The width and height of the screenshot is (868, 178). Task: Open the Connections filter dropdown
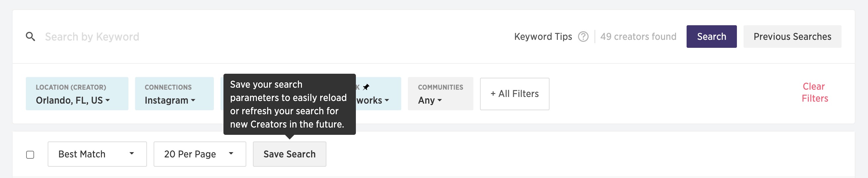pyautogui.click(x=174, y=94)
